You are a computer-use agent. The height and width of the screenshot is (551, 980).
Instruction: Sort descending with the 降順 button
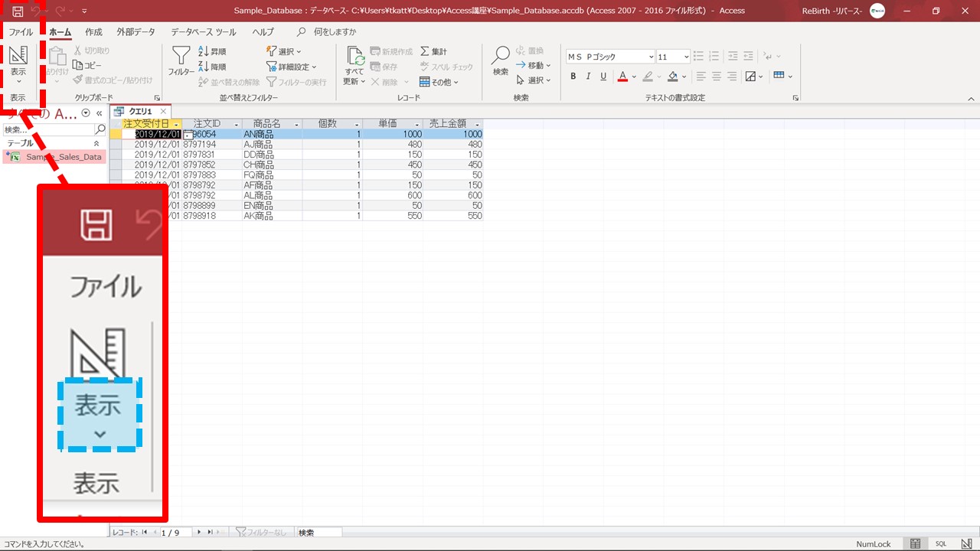[x=212, y=67]
